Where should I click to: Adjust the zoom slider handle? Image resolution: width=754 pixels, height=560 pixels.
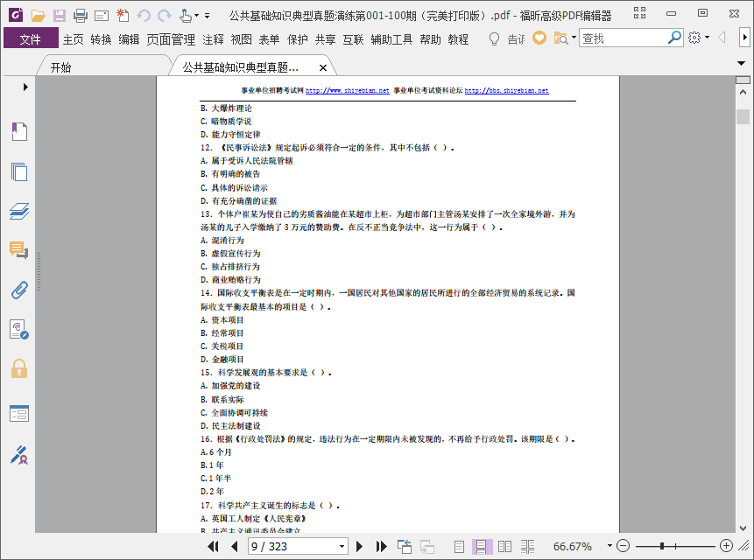[x=662, y=546]
